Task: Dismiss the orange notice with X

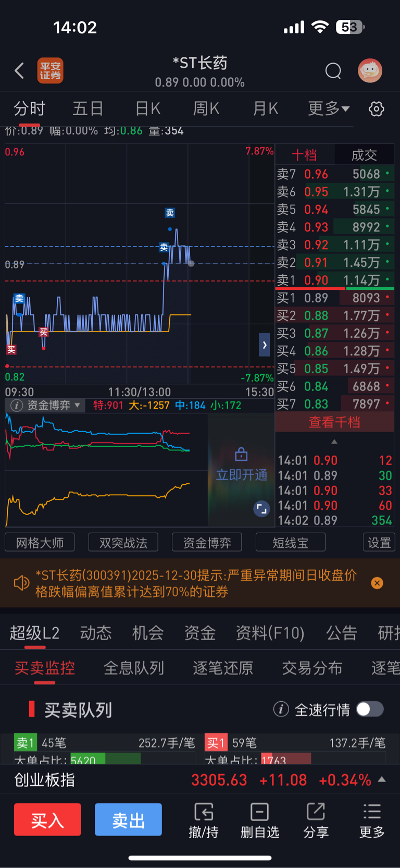Action: coord(377,583)
